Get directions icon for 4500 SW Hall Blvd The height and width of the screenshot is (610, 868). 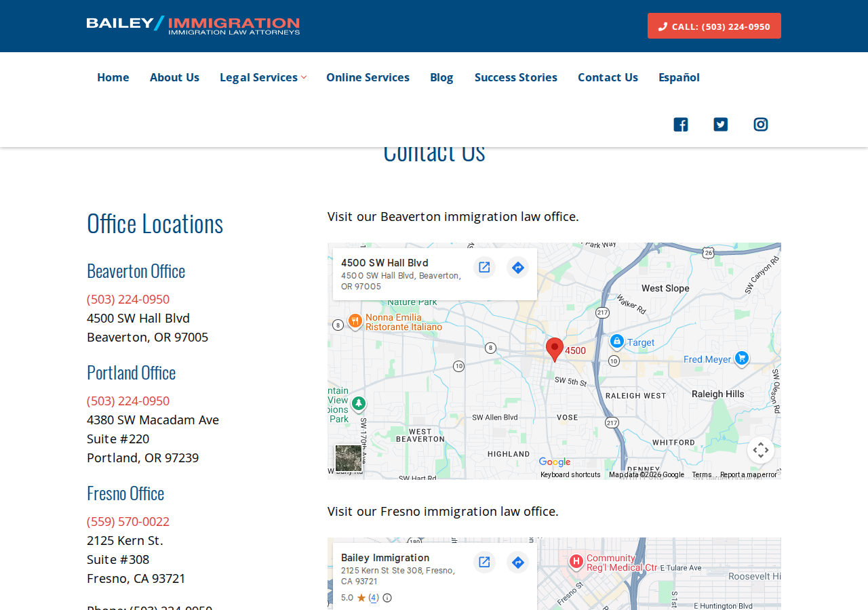pos(517,267)
